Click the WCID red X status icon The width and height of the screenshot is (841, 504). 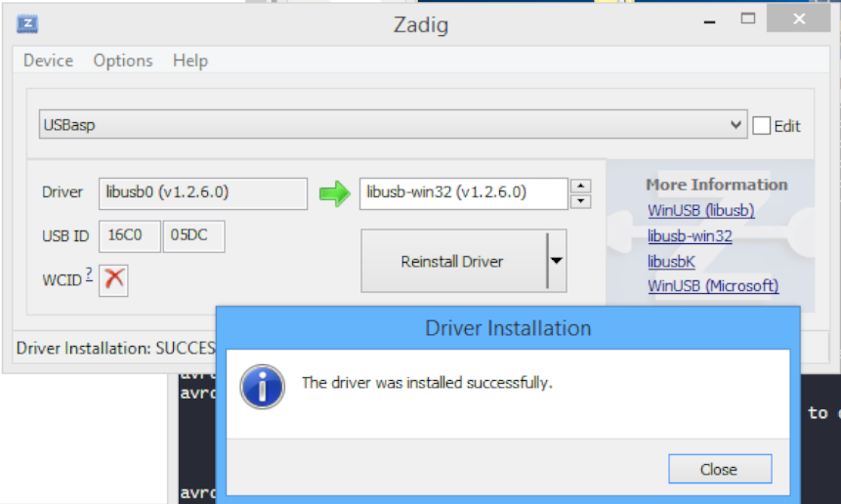113,279
